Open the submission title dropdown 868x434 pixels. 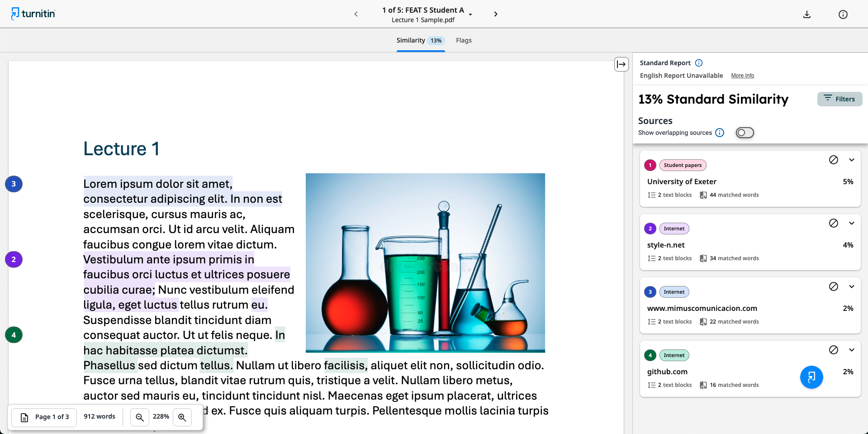(470, 14)
